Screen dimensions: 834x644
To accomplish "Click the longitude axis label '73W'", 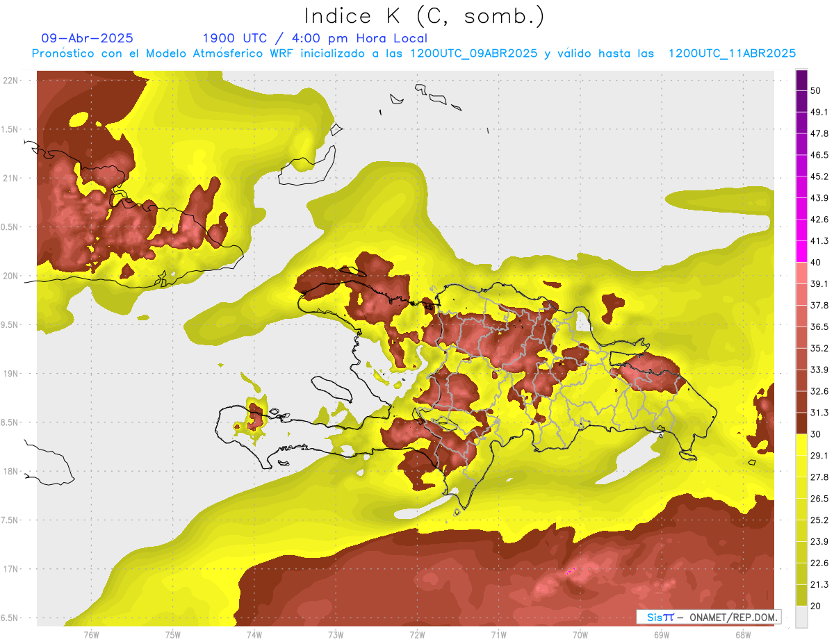I will tap(336, 635).
